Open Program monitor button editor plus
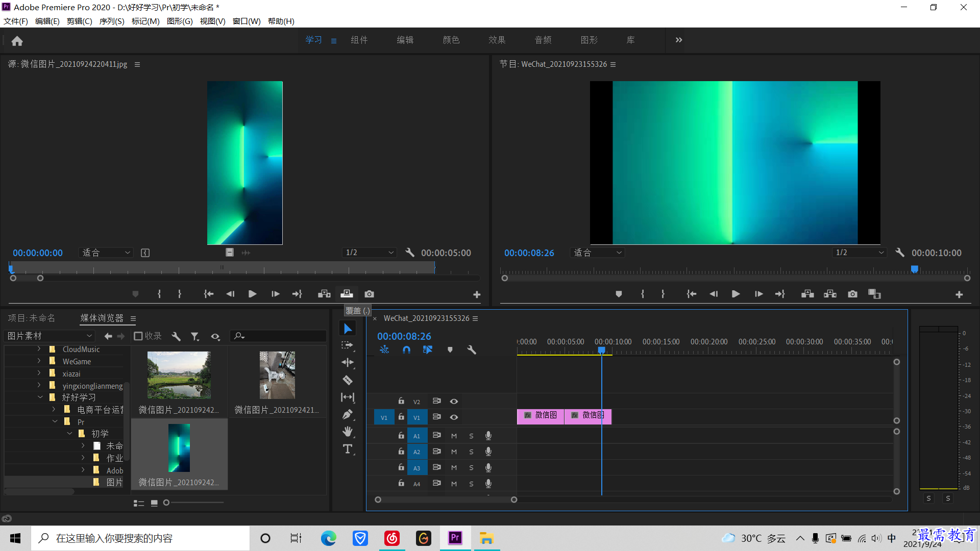This screenshot has height=551, width=980. (959, 294)
